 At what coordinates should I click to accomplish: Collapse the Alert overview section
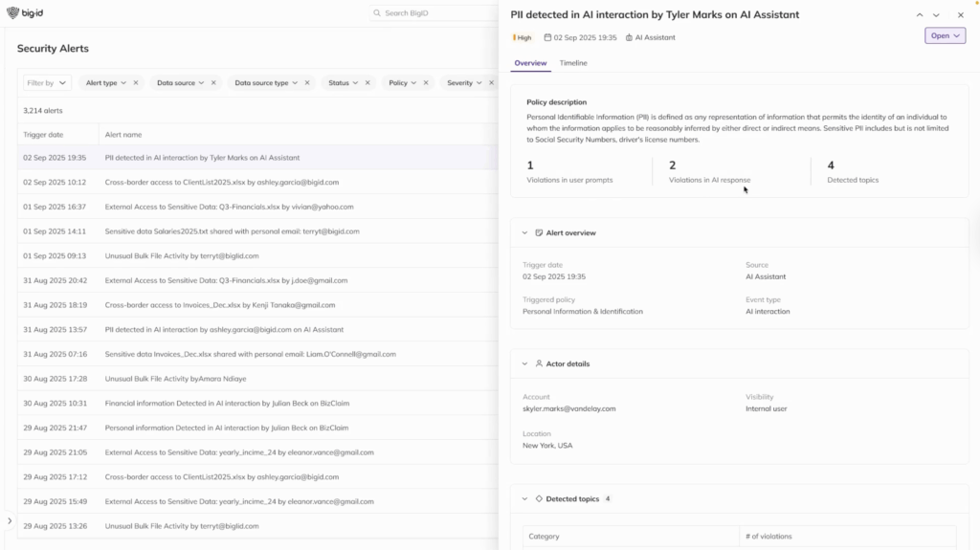click(524, 232)
